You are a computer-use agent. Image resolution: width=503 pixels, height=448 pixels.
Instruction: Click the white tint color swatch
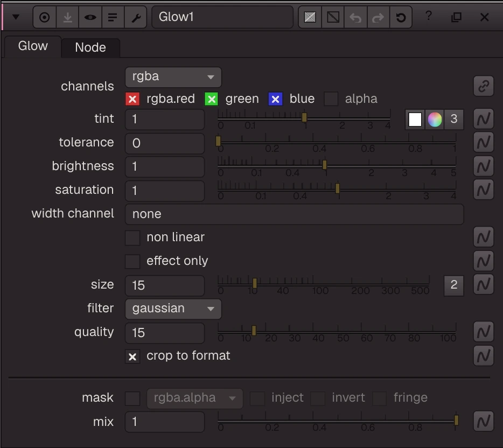tap(415, 120)
